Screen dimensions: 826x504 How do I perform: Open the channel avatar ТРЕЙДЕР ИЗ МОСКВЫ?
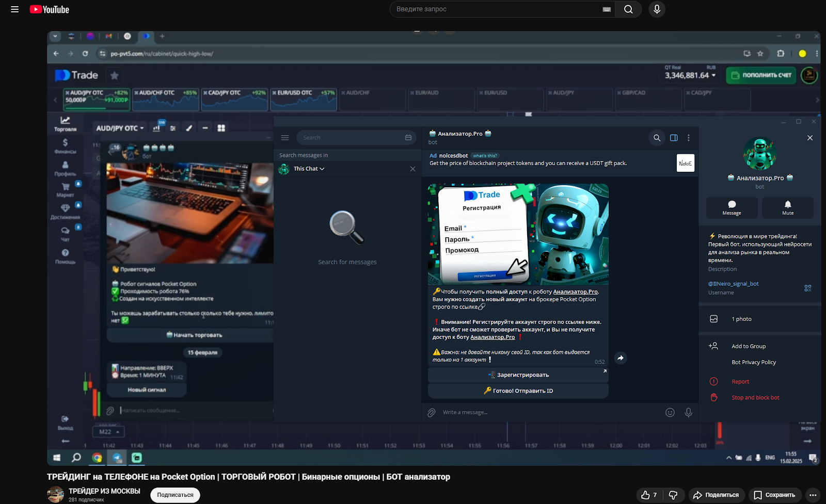pyautogui.click(x=55, y=494)
